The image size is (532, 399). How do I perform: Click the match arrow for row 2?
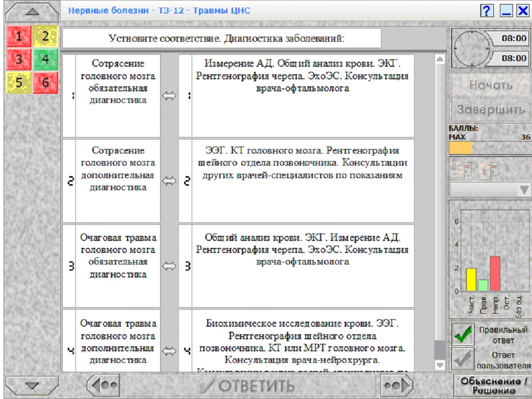(169, 181)
